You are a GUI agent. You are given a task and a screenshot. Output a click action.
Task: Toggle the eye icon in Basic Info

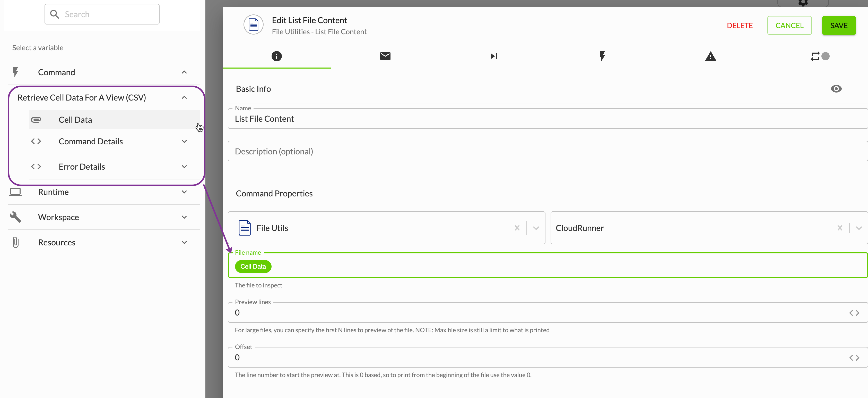tap(837, 89)
